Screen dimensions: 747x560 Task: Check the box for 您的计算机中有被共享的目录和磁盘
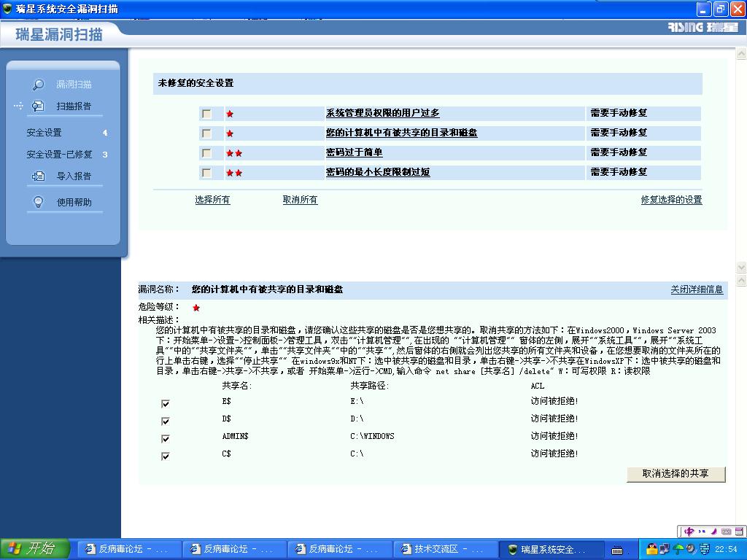pos(206,133)
